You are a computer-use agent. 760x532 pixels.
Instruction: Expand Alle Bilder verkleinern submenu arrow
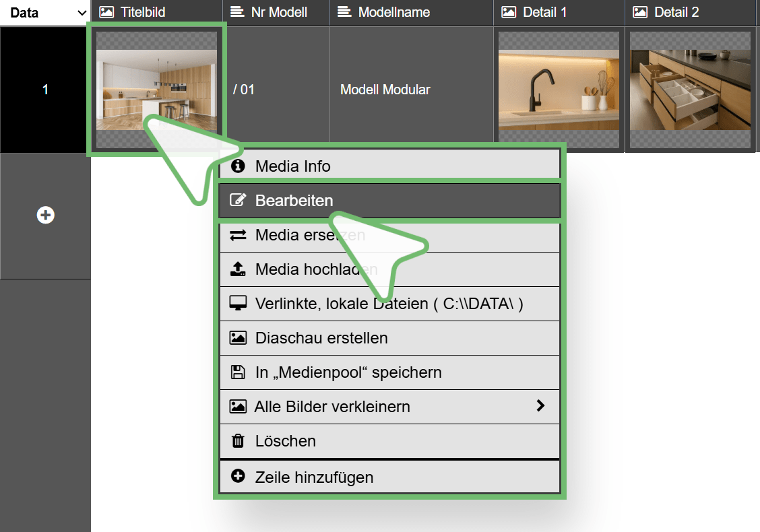tap(540, 406)
